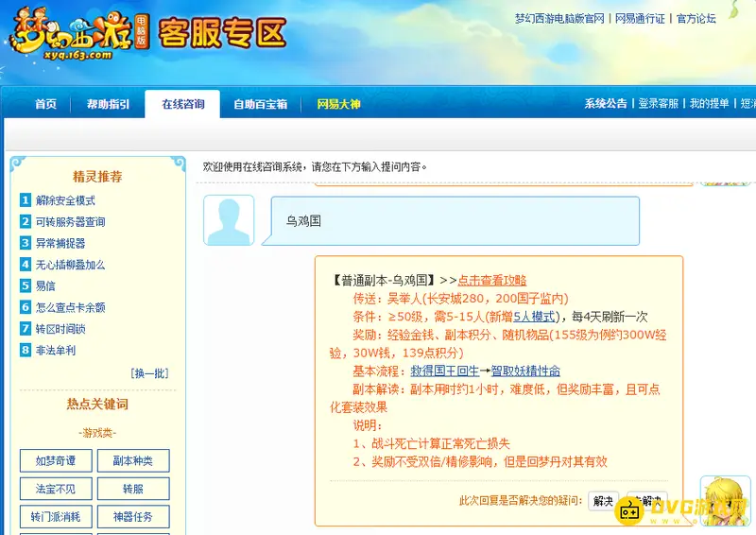Open the 点击查看攻略 link
The height and width of the screenshot is (535, 756).
click(491, 281)
